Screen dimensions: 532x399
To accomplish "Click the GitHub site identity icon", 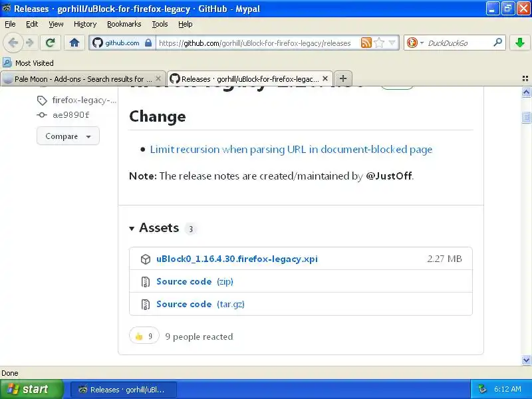I will [x=98, y=43].
